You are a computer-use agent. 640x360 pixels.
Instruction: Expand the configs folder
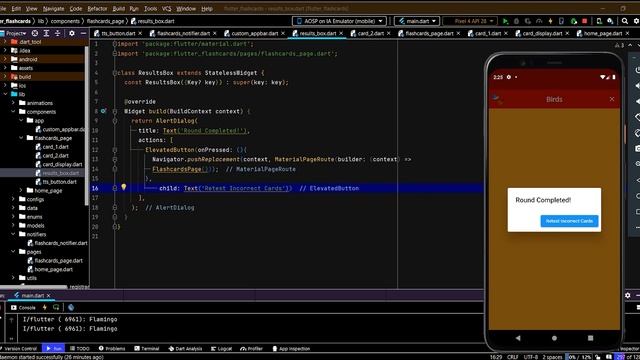pos(13,199)
